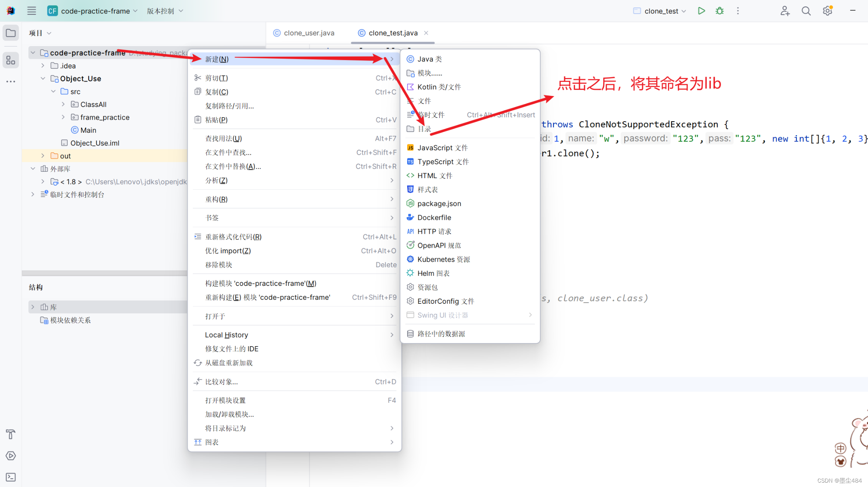Open the Structure tool window sidebar icon

11,60
